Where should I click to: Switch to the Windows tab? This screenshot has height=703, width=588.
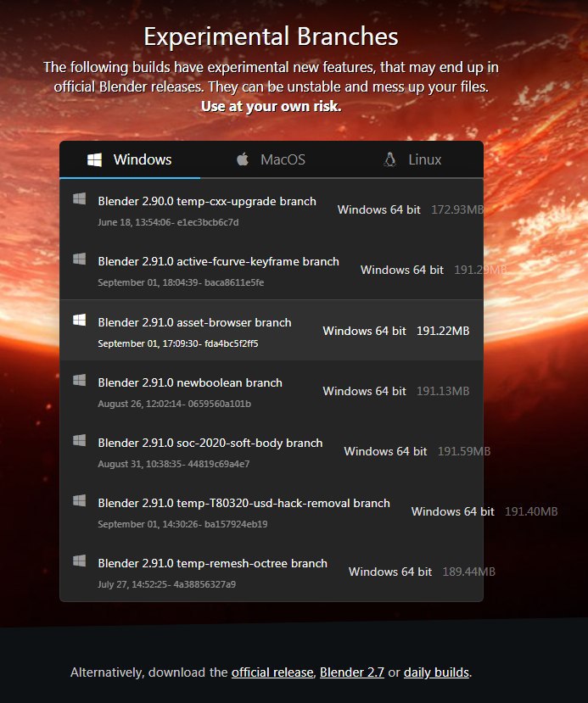[x=130, y=159]
